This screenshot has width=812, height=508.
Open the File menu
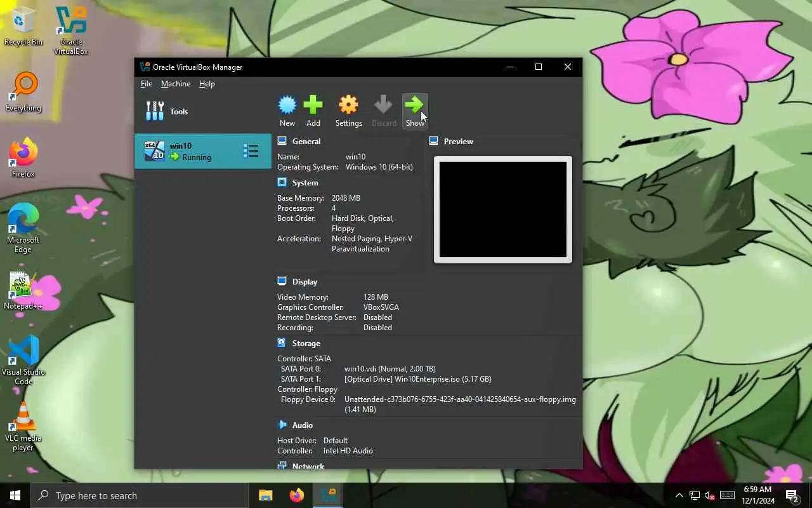[147, 84]
